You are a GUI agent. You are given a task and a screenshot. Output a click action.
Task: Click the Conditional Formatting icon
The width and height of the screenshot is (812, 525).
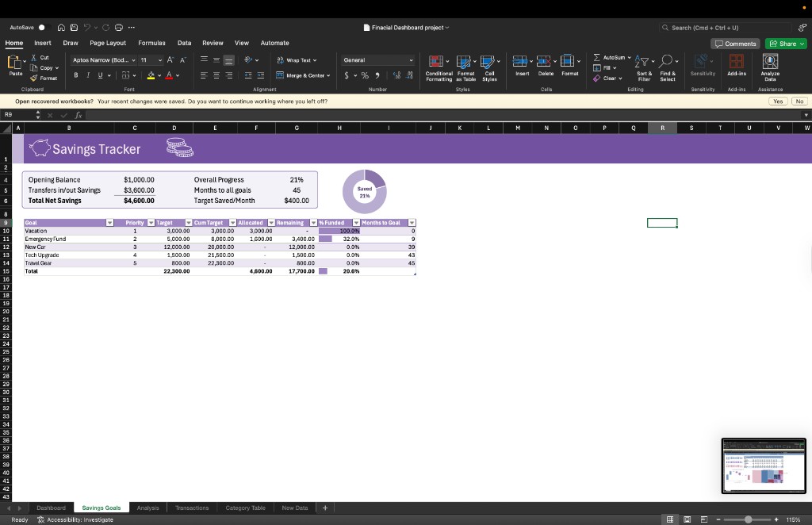click(x=438, y=62)
